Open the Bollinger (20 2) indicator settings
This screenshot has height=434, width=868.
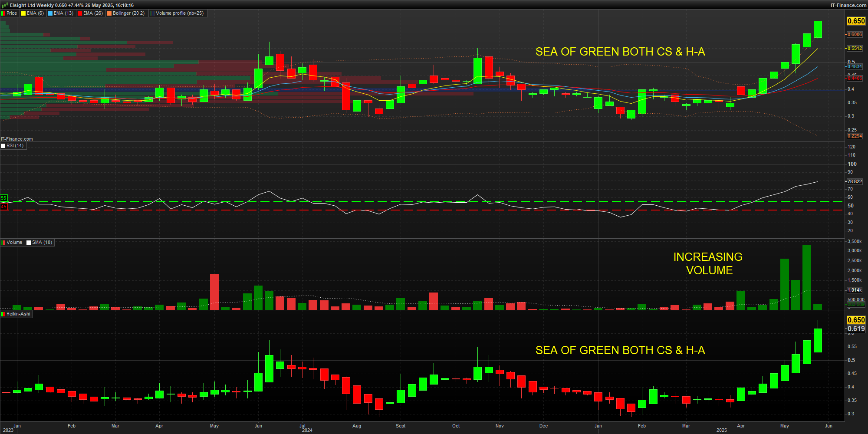pos(128,13)
